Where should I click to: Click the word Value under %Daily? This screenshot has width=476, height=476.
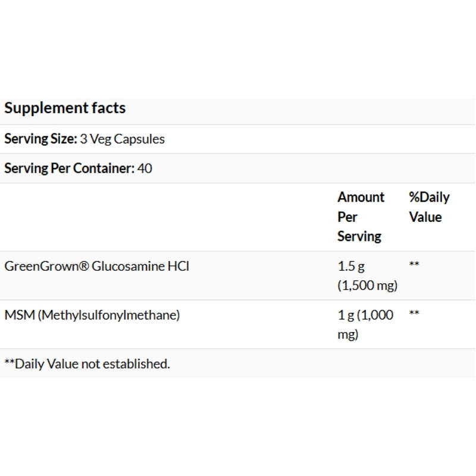[425, 217]
